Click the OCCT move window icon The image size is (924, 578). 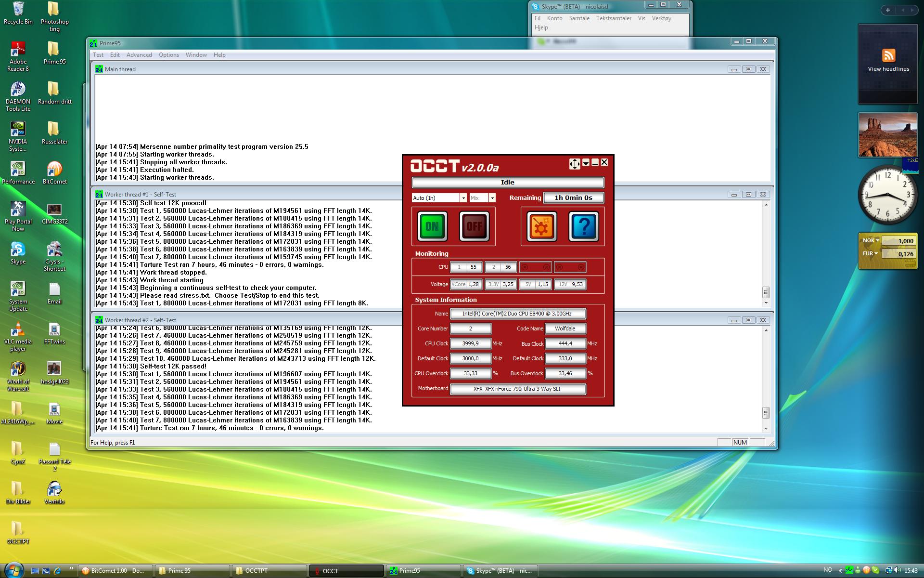point(575,164)
